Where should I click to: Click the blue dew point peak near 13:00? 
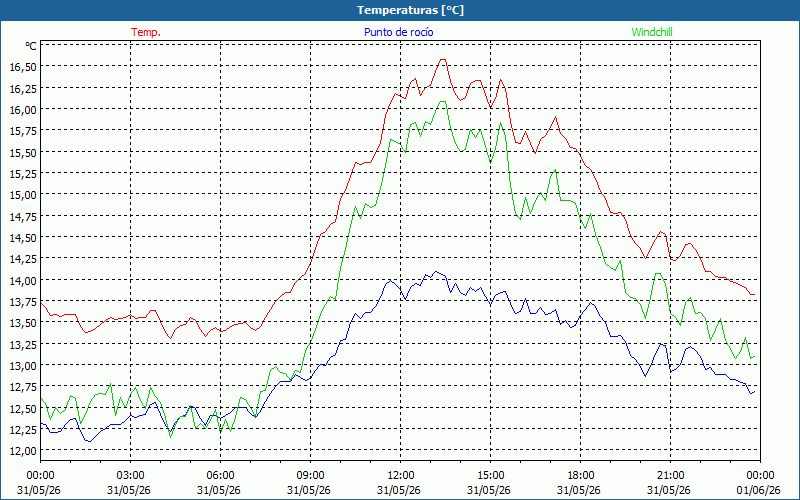[x=435, y=272]
